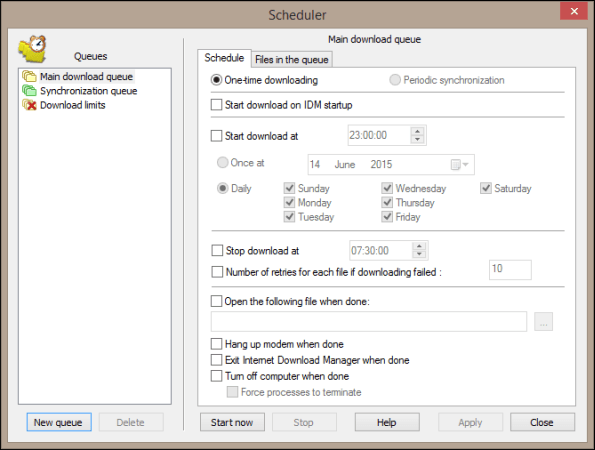Toggle the Thursday checkbox
Viewport: 595px width, 450px height.
387,202
